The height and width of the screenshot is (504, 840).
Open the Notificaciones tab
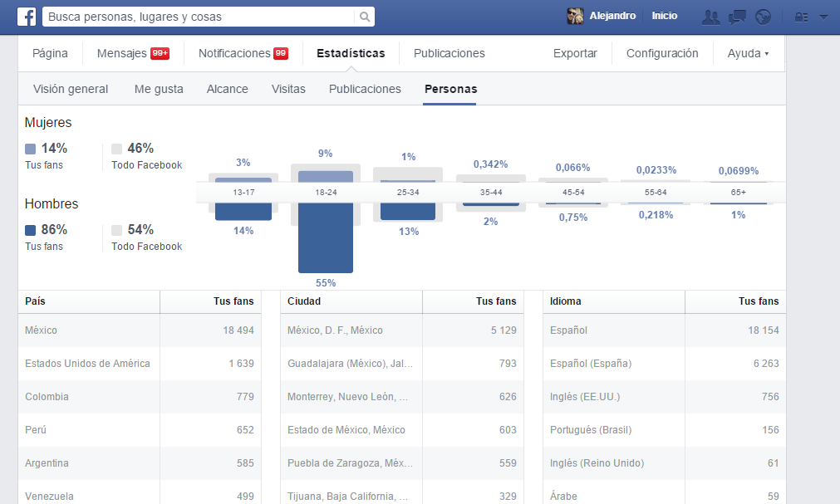click(x=243, y=53)
